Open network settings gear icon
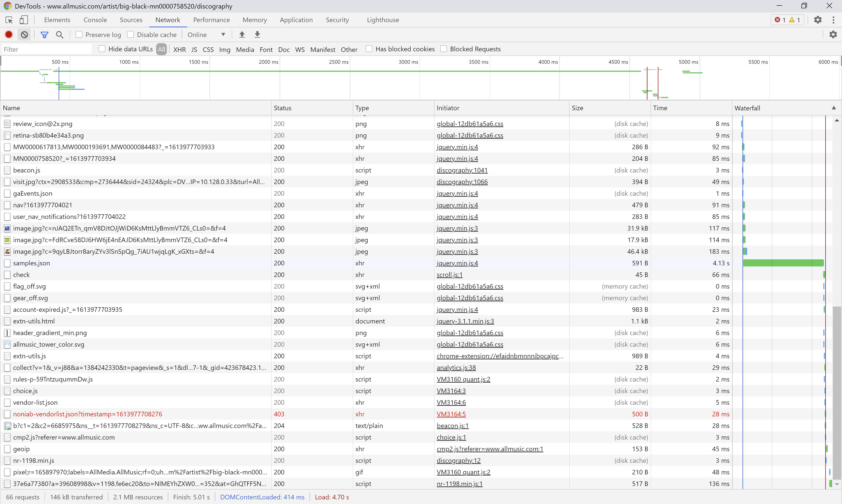The width and height of the screenshot is (842, 504). 833,35
